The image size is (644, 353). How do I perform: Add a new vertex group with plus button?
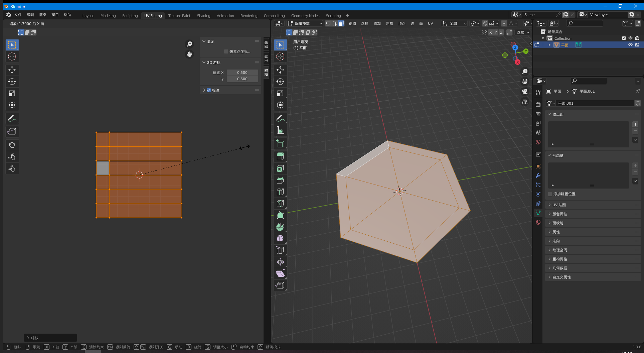(635, 124)
